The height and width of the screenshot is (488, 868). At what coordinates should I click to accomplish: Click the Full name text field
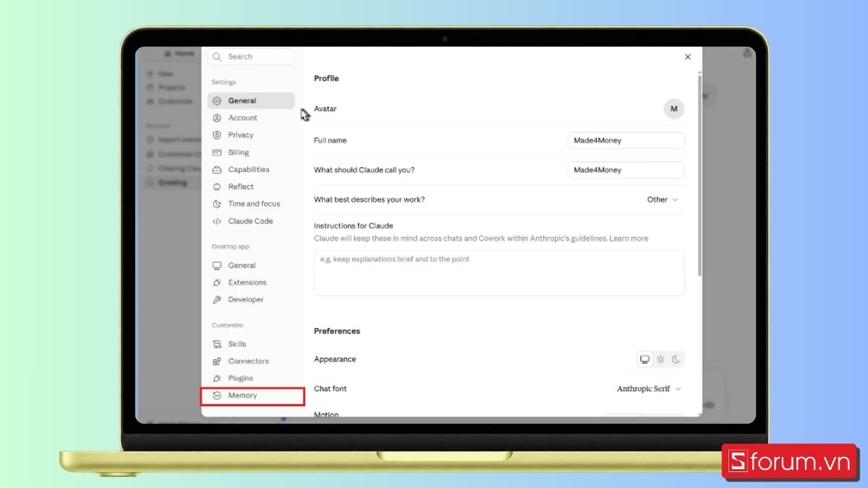[x=626, y=140]
